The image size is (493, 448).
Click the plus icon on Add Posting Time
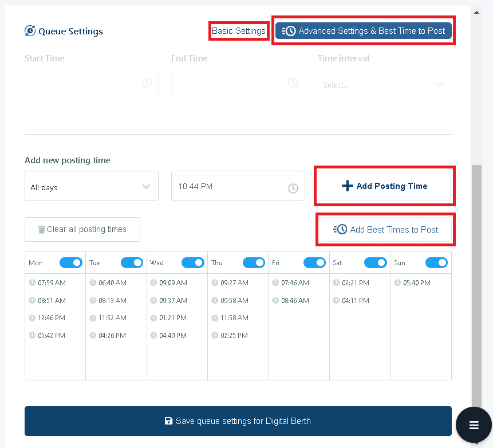click(347, 186)
